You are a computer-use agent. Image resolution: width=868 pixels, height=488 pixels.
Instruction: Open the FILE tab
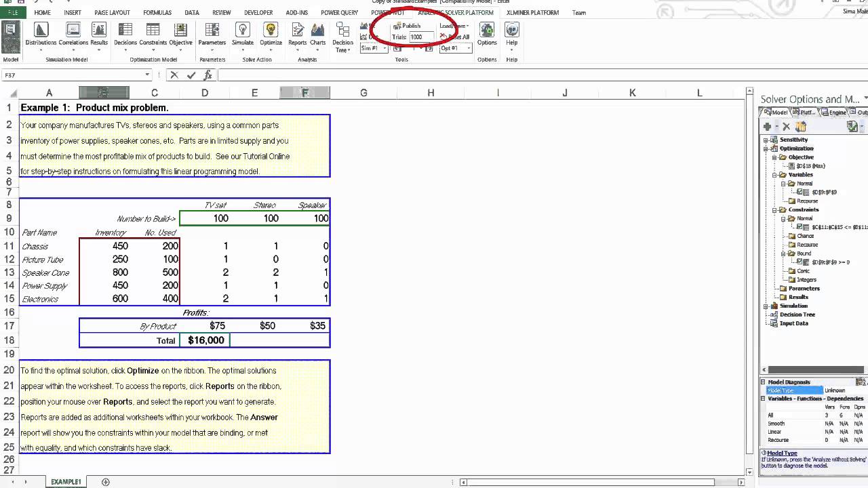click(x=13, y=12)
